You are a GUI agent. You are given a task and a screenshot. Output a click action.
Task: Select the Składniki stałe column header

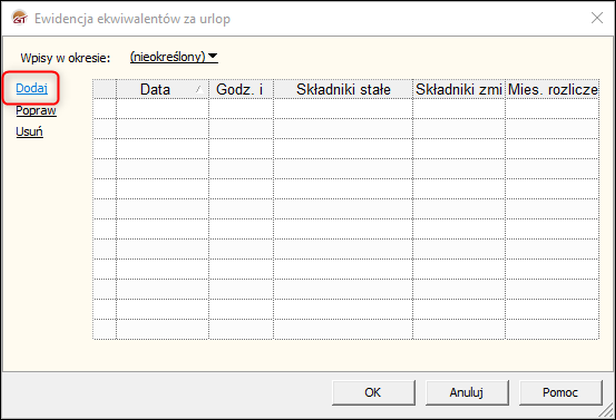point(343,89)
